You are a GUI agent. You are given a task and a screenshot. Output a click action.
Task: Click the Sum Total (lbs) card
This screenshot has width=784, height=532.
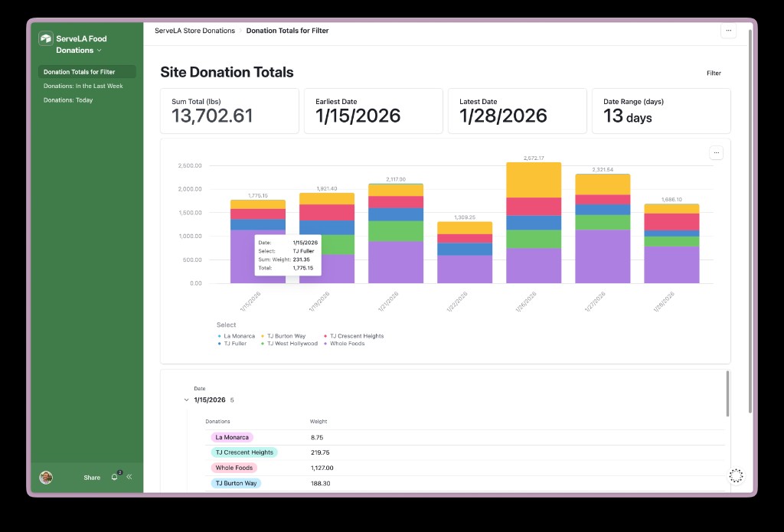click(x=230, y=111)
